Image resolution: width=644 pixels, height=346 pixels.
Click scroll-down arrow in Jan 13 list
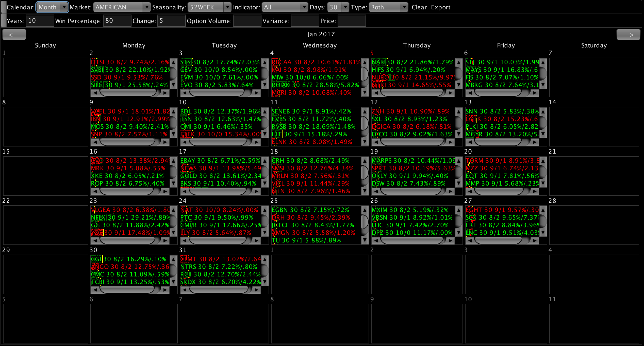click(543, 134)
